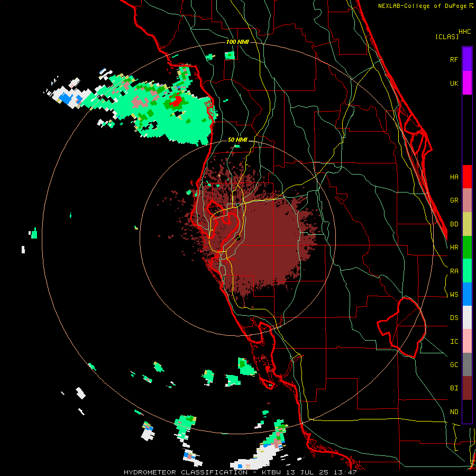Click the IC legend label
The image size is (476, 476).
pyautogui.click(x=454, y=342)
